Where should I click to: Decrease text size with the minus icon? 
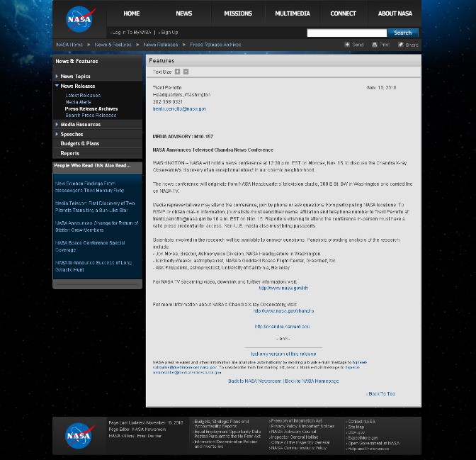click(x=186, y=72)
